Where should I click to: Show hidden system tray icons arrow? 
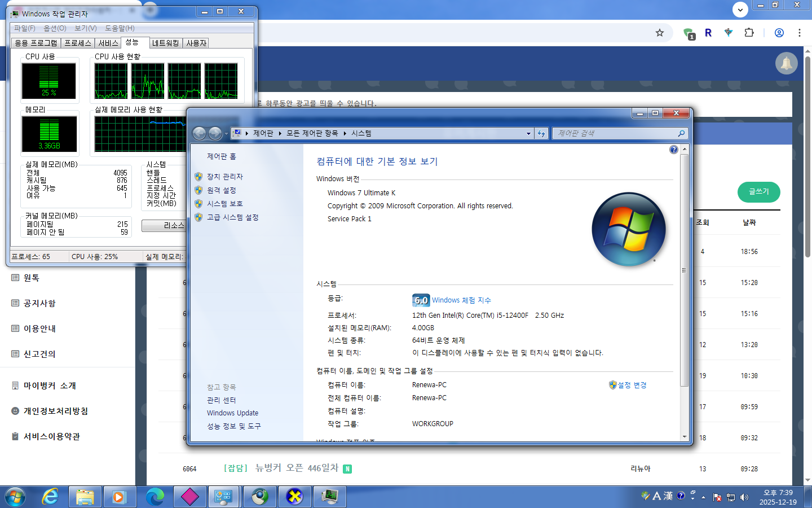tap(703, 497)
